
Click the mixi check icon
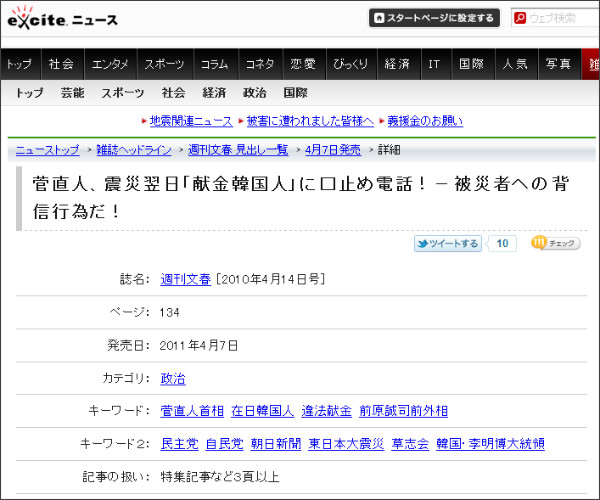(x=556, y=243)
